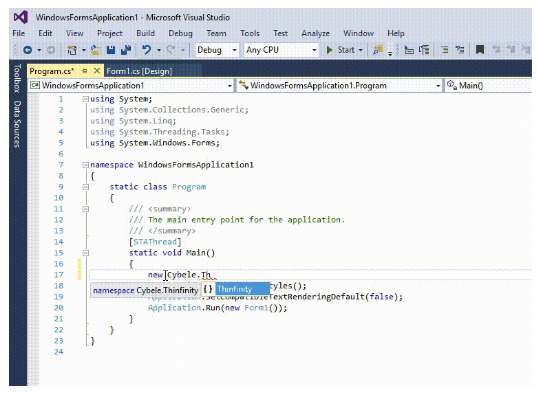Open the Start button dropdown arrow

(x=361, y=50)
